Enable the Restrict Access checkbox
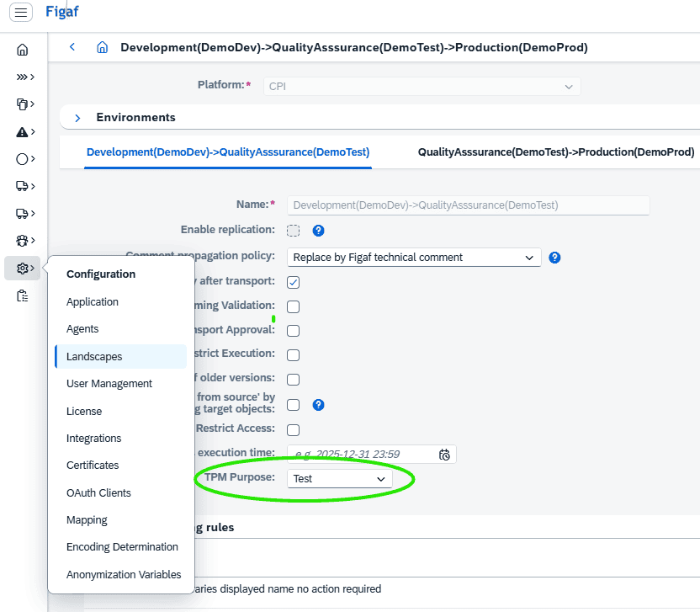 coord(294,429)
